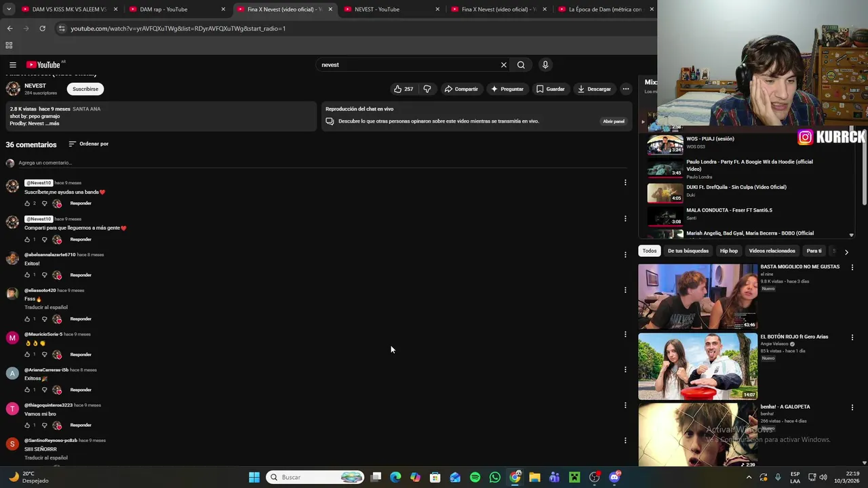Open Chrome tab search dropdown
The height and width of the screenshot is (488, 868).
coord(9,9)
